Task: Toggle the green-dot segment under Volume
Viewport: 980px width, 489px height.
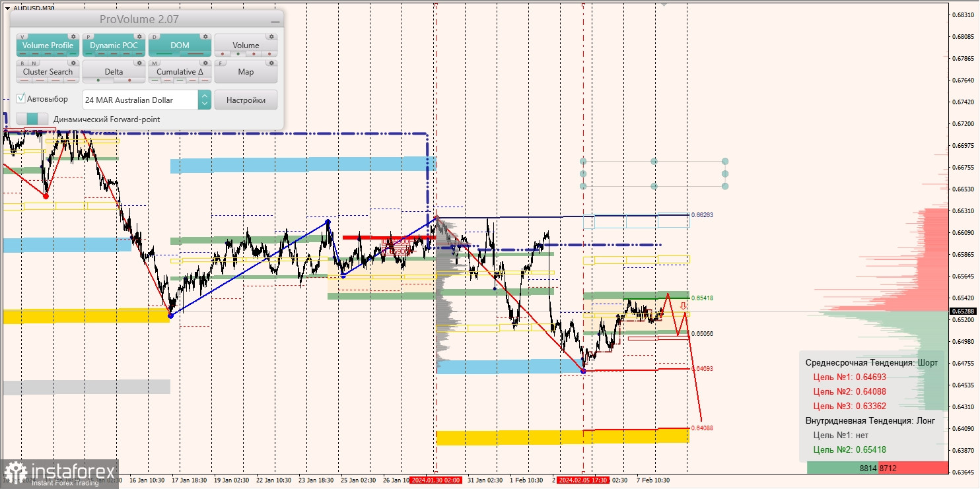Action: coord(238,53)
